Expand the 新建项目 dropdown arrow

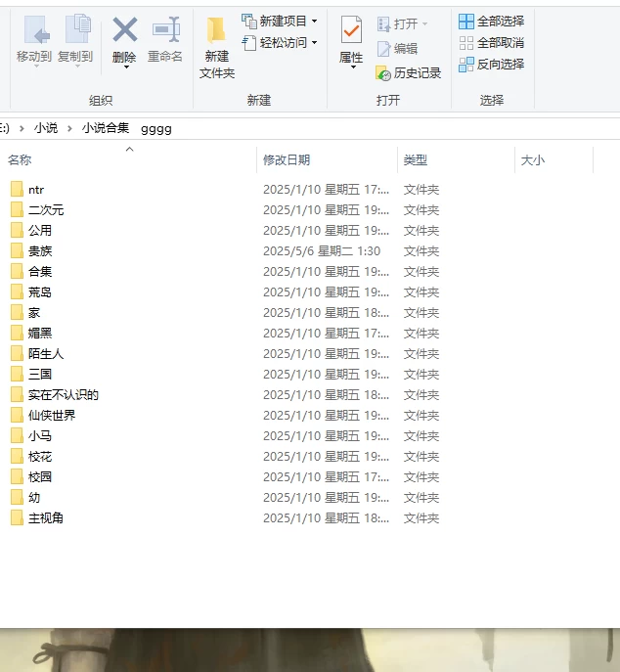(315, 21)
